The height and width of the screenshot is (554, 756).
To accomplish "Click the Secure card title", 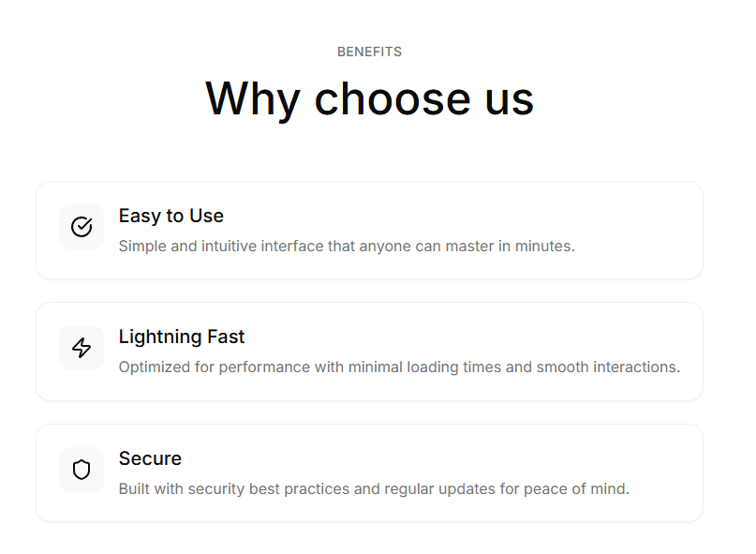I will (150, 458).
